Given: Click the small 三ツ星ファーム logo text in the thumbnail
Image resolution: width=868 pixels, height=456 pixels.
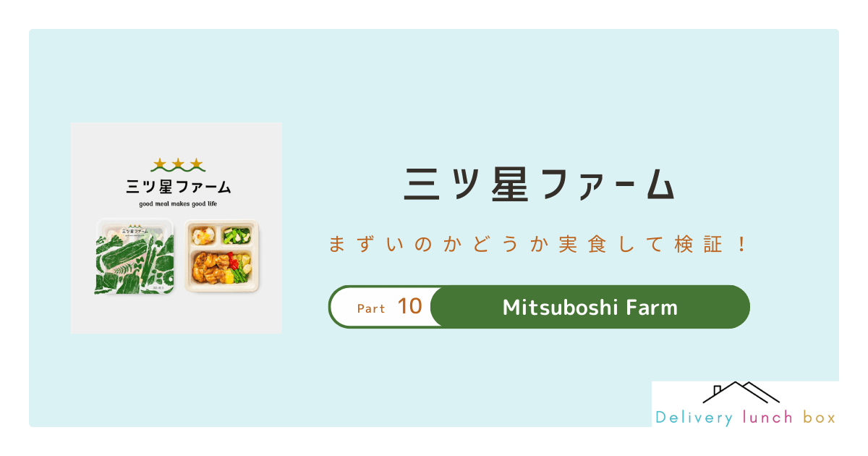Looking at the screenshot, I should [x=178, y=187].
